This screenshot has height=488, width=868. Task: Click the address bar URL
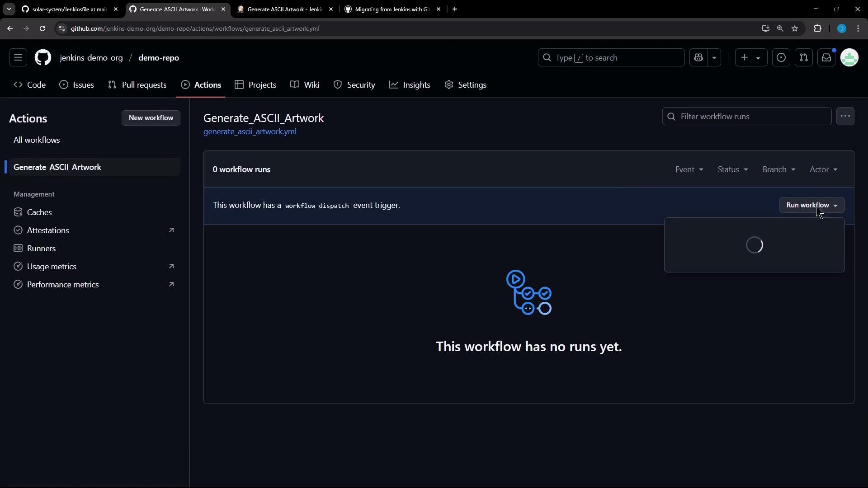point(195,28)
